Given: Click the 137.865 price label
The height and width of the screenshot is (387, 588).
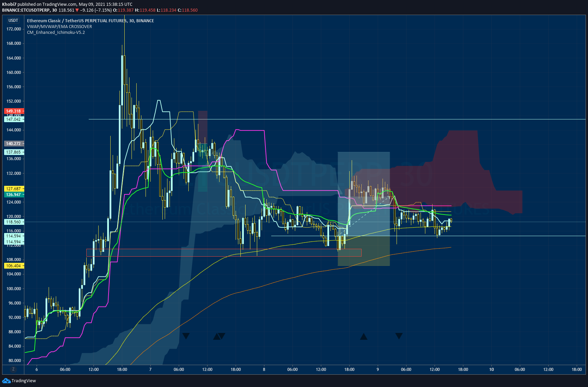Looking at the screenshot, I should 14,152.
